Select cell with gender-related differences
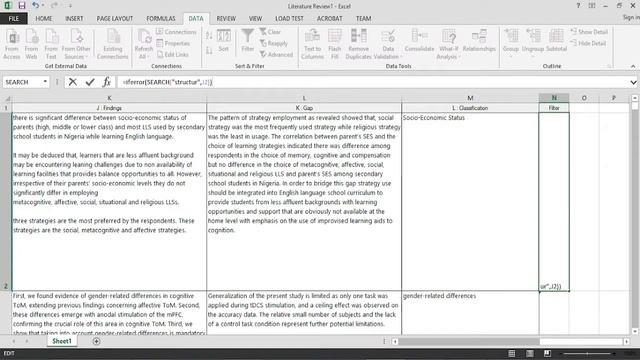Image resolution: width=640 pixels, height=360 pixels. click(x=470, y=313)
